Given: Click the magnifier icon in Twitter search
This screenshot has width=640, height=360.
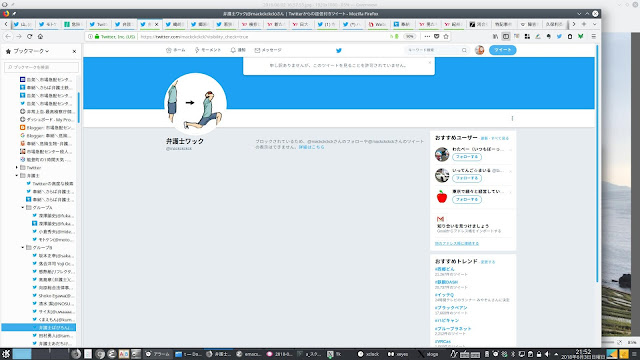Looking at the screenshot, I should pyautogui.click(x=464, y=50).
